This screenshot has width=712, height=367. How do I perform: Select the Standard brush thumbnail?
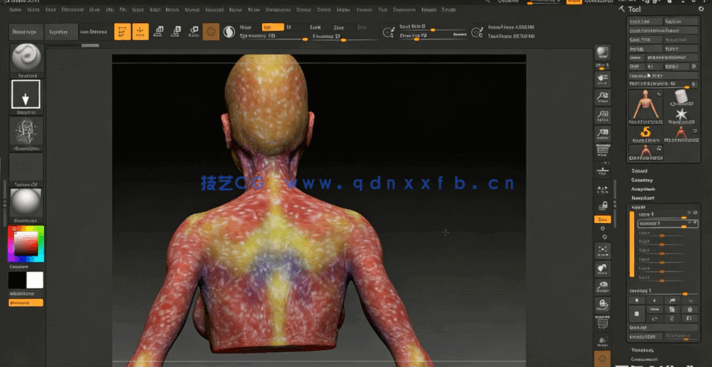click(26, 58)
